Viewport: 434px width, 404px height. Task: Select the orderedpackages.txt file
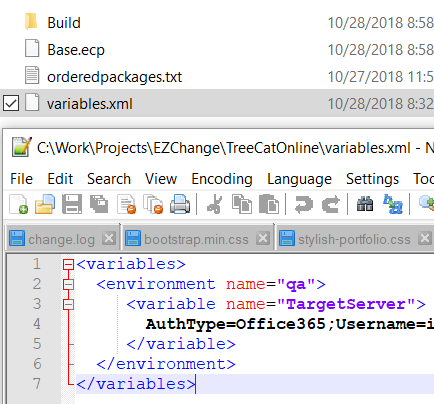click(x=114, y=77)
